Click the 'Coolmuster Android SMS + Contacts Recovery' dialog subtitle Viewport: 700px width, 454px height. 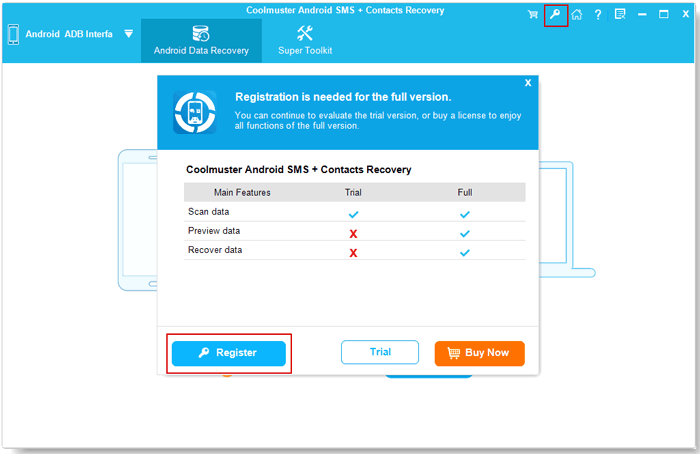[x=298, y=170]
